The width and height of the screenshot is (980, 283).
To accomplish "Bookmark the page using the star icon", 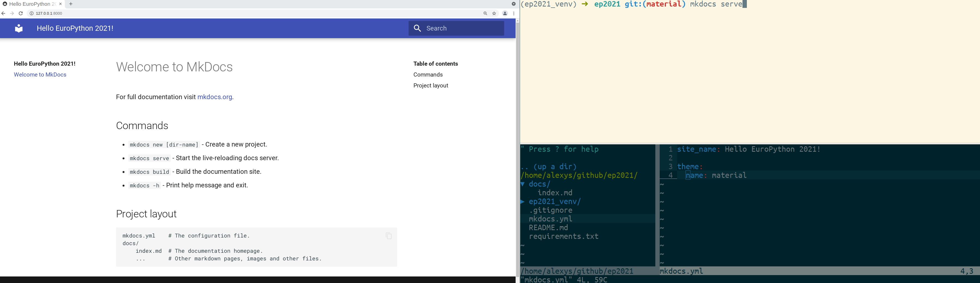I will (494, 13).
